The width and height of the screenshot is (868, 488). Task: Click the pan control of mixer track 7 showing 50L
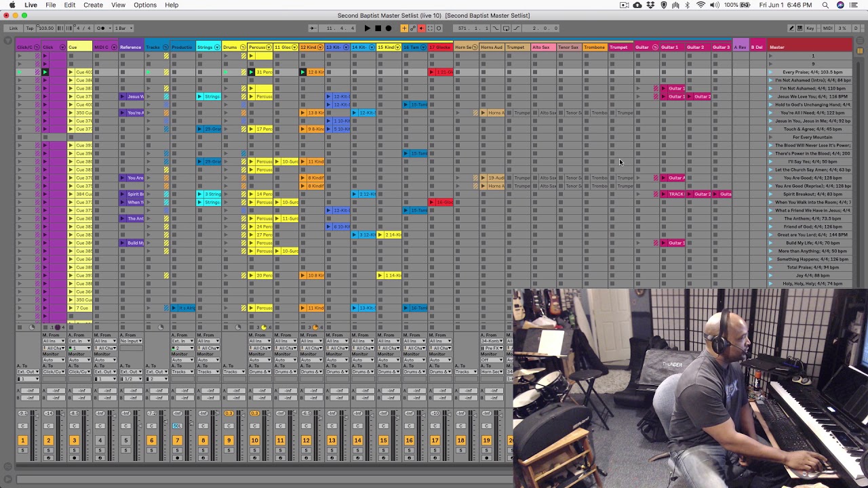tap(177, 426)
